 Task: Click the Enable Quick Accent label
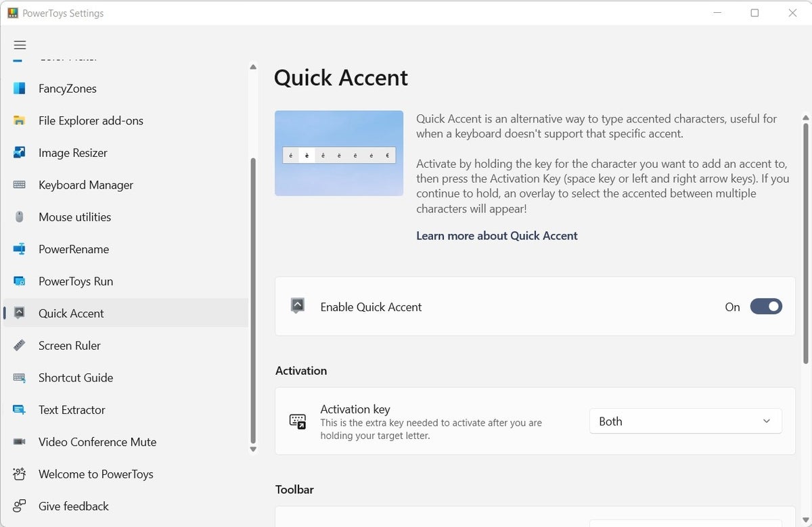coord(371,306)
